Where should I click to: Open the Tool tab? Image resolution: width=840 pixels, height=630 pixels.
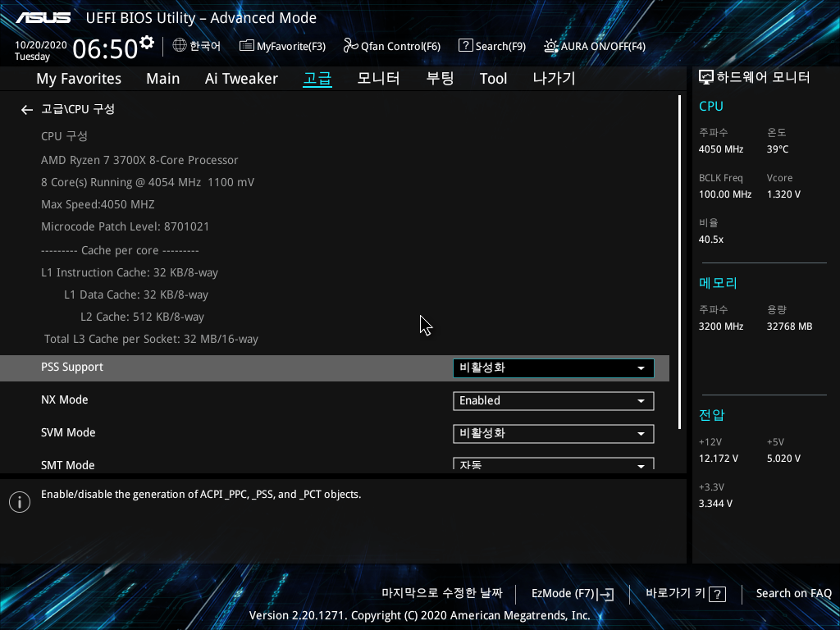click(493, 79)
